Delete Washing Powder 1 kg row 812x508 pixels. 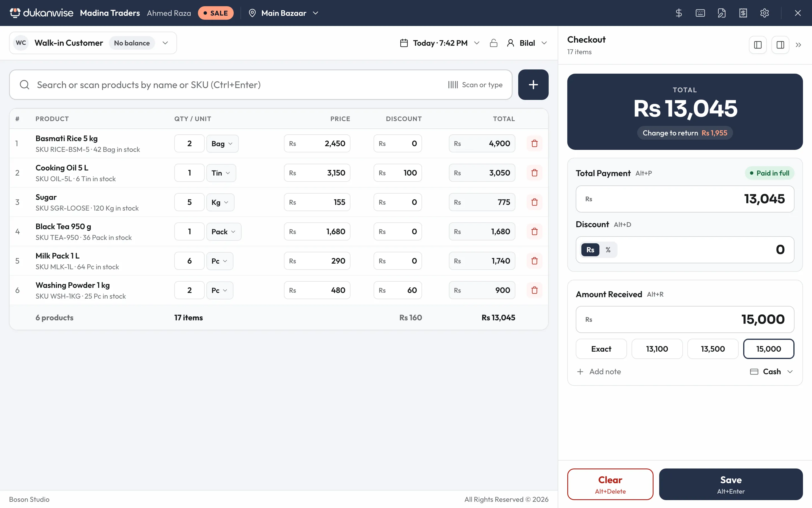535,290
